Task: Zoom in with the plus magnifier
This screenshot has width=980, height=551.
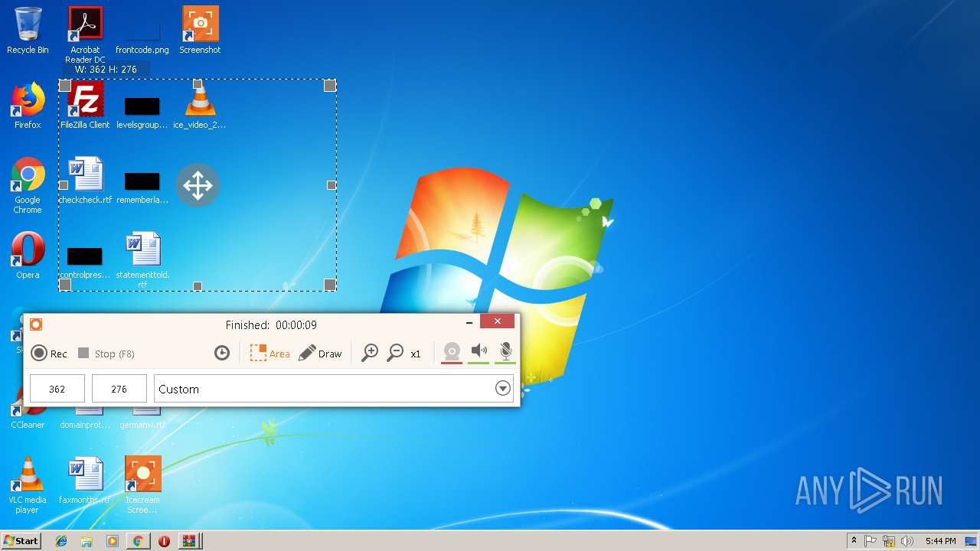Action: [370, 353]
